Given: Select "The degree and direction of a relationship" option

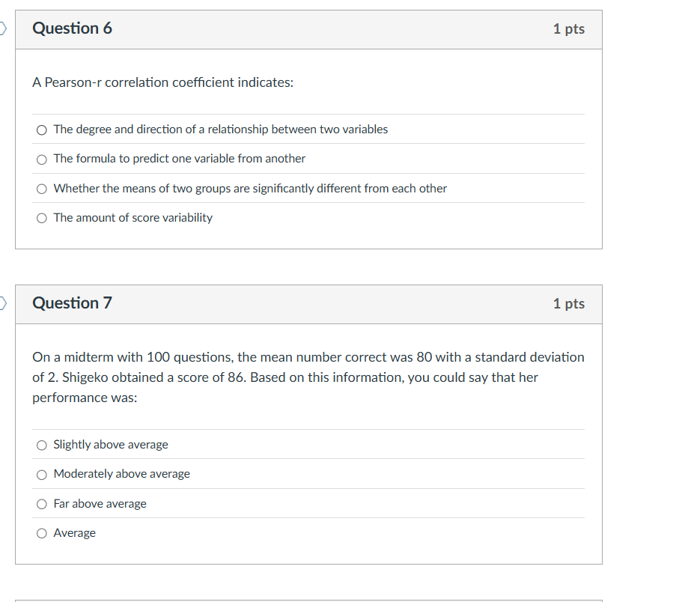Looking at the screenshot, I should [42, 130].
